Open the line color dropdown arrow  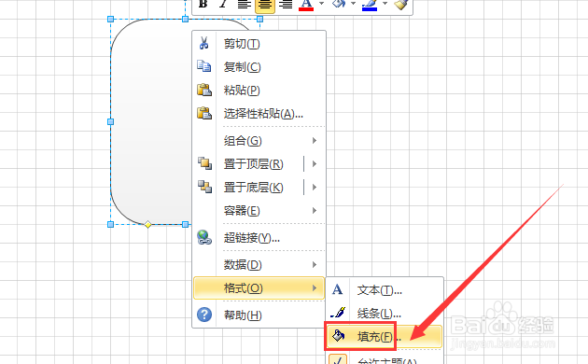tap(385, 4)
